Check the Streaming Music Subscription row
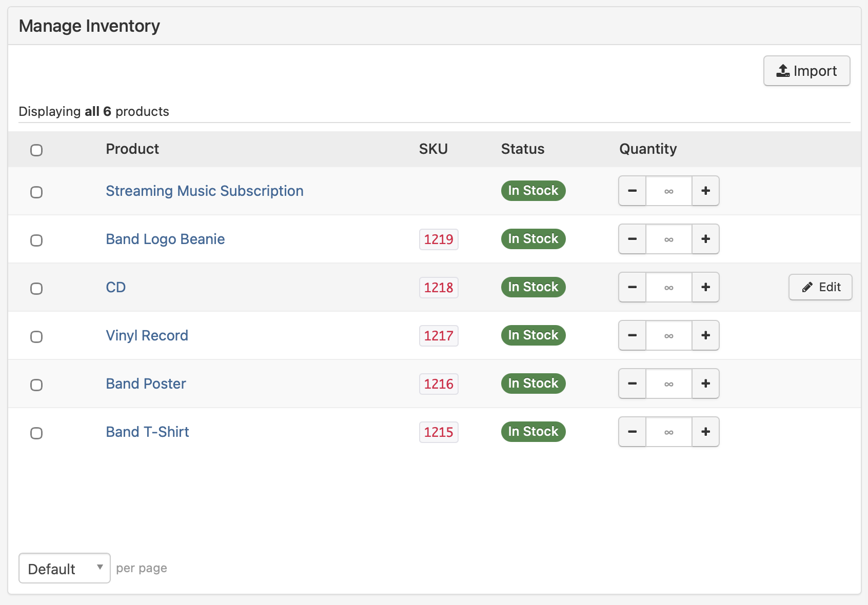 click(36, 192)
